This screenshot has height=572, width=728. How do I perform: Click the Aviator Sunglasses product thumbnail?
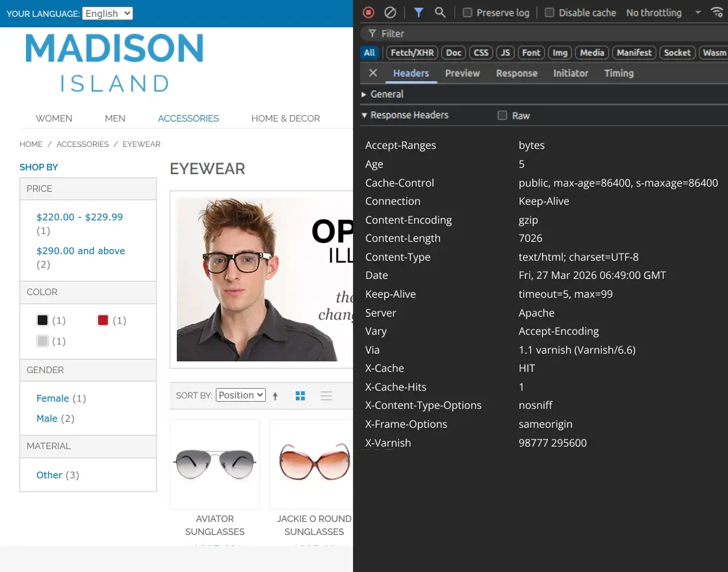214,463
